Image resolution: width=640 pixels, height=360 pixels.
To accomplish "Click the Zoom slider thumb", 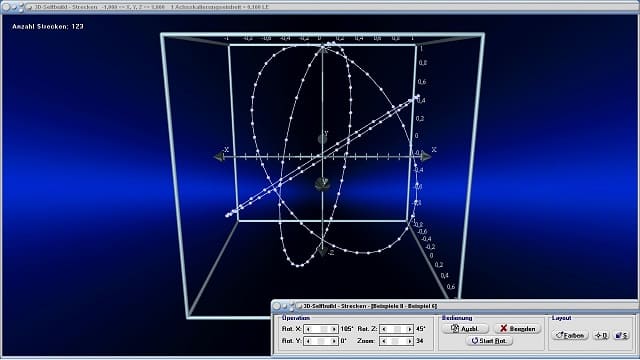I will [395, 341].
